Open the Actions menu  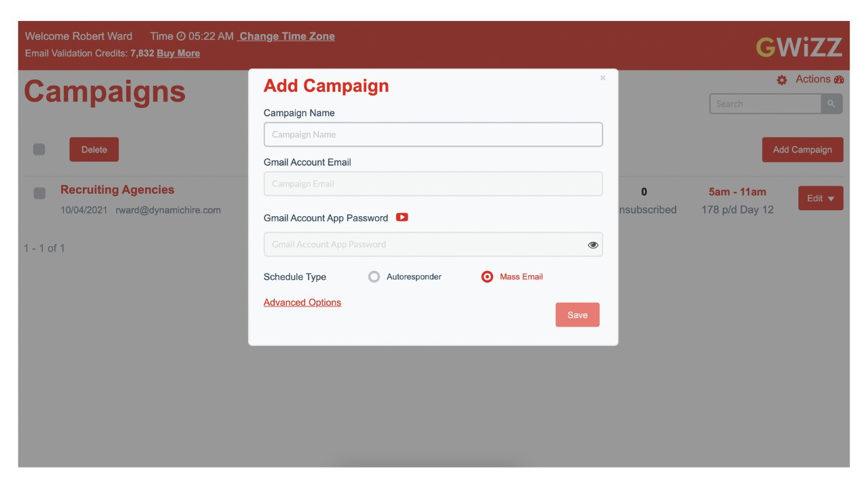812,79
